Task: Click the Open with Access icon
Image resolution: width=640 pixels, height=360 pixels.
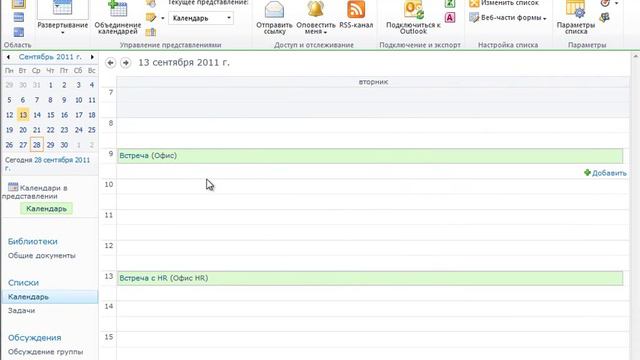Action: (450, 18)
